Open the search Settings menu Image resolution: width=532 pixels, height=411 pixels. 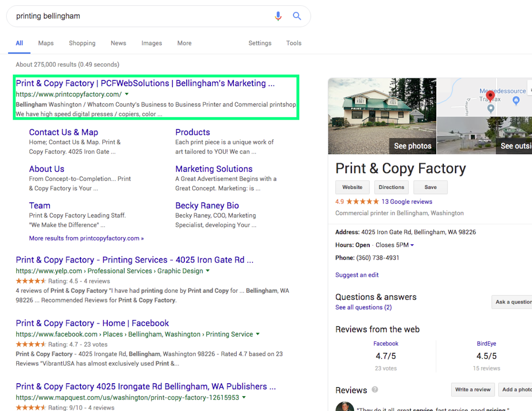[260, 43]
